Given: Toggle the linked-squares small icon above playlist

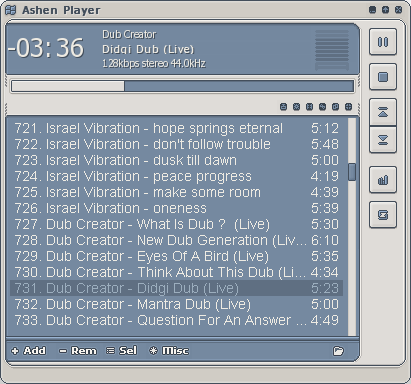Looking at the screenshot, I should 335,107.
